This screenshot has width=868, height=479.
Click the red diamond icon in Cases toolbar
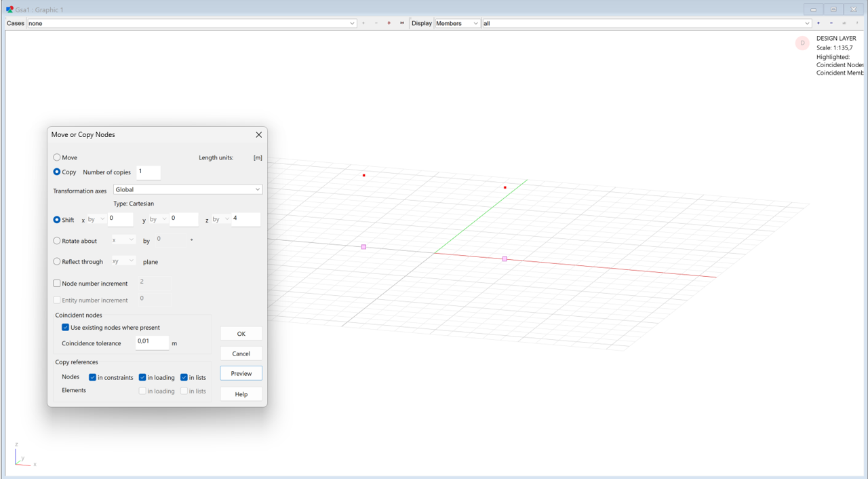click(389, 23)
